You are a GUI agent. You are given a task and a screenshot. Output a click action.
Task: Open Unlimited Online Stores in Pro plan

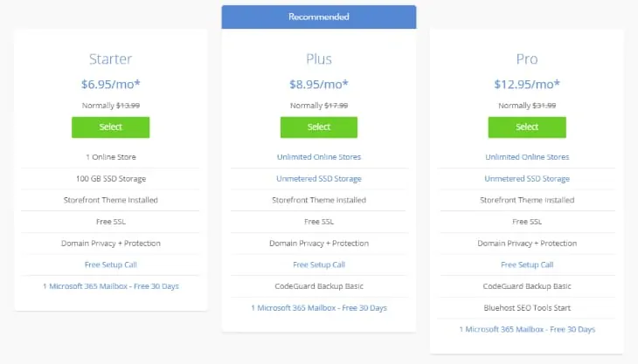[x=527, y=157]
